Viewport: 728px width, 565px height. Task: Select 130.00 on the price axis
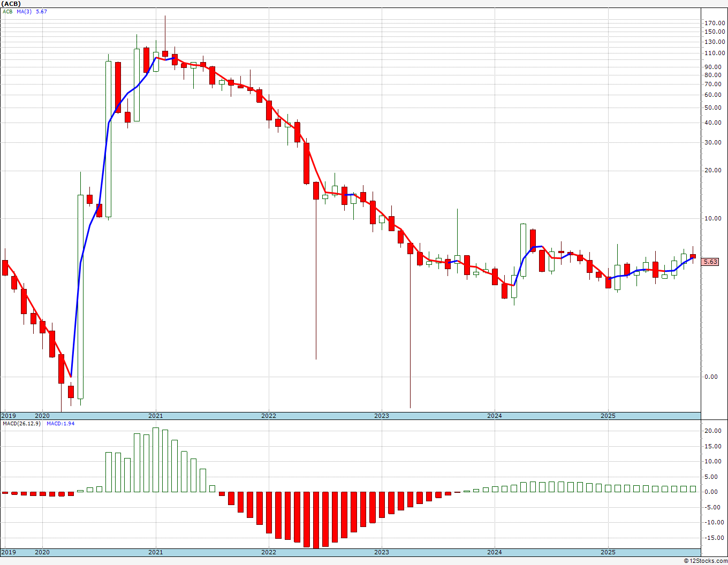coord(715,42)
